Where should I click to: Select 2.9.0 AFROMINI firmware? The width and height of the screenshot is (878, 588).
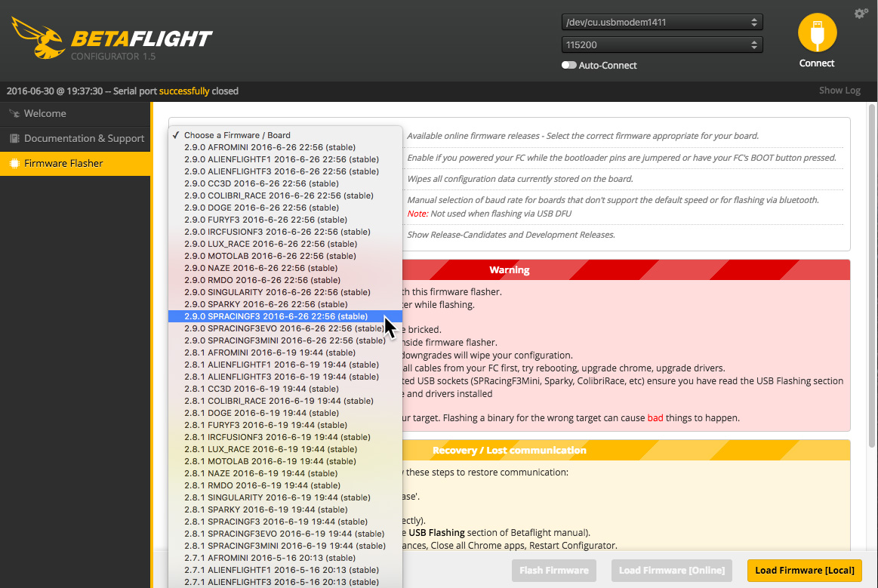tap(285, 147)
